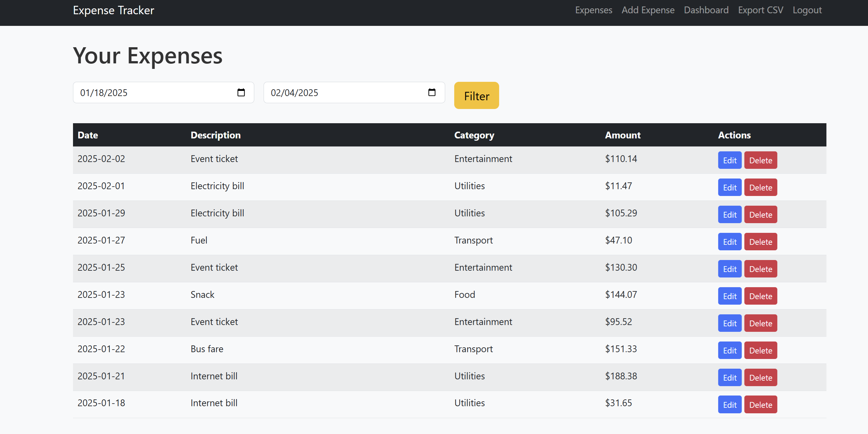Click the start date input field
This screenshot has width=868, height=434.
click(152, 92)
